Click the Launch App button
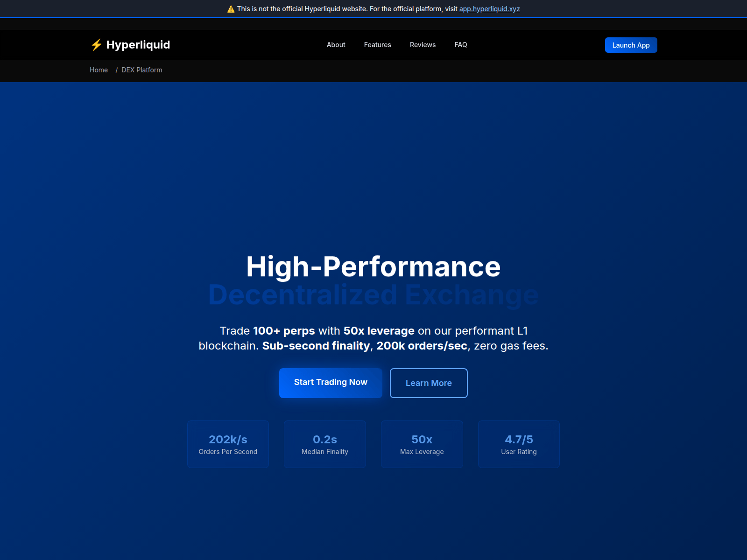The image size is (747, 560). tap(631, 45)
